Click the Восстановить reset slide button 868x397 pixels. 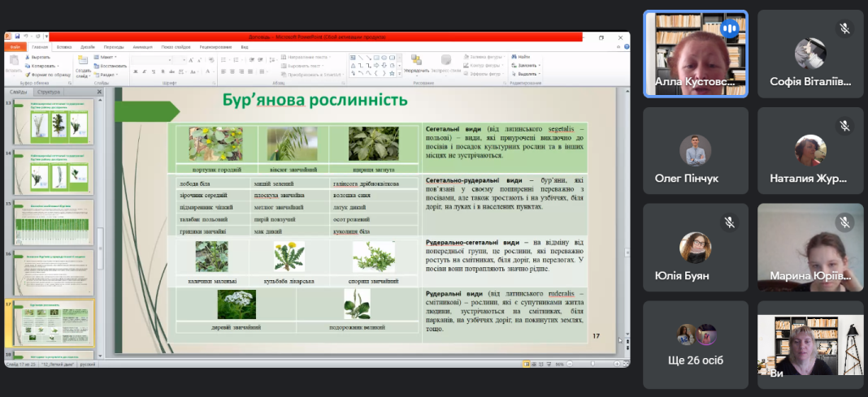tap(111, 66)
